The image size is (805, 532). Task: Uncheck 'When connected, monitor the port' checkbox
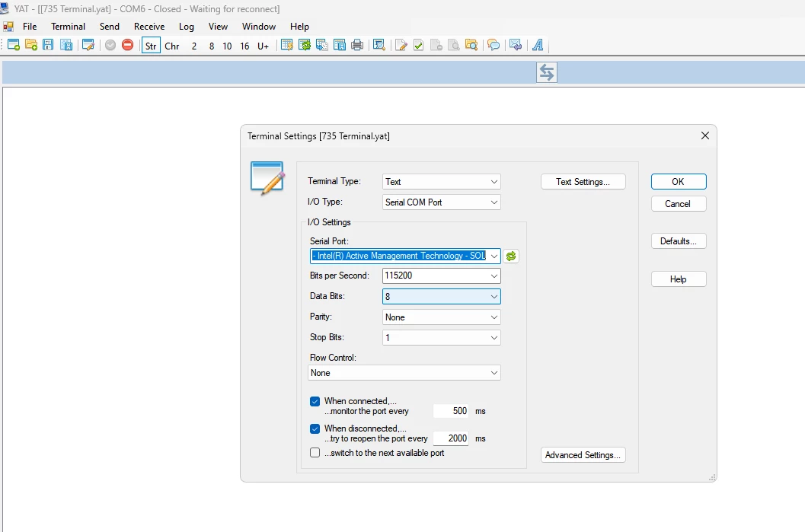click(315, 401)
